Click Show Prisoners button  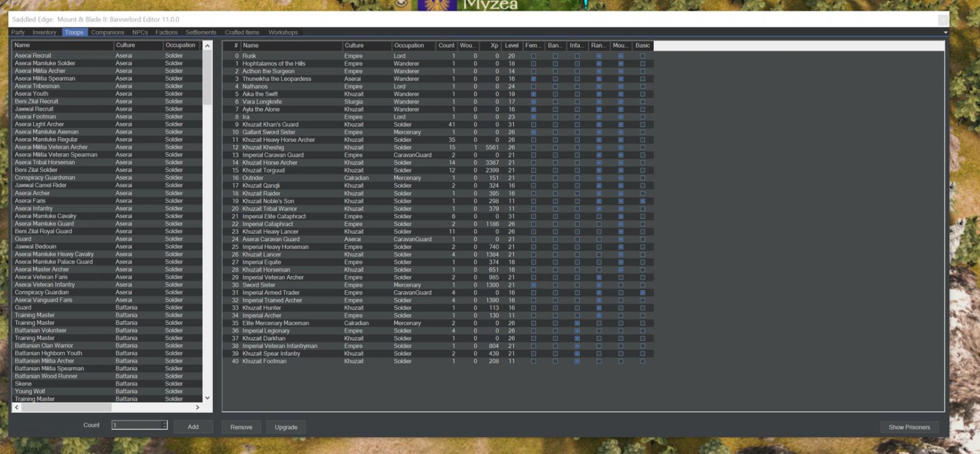[x=909, y=427]
